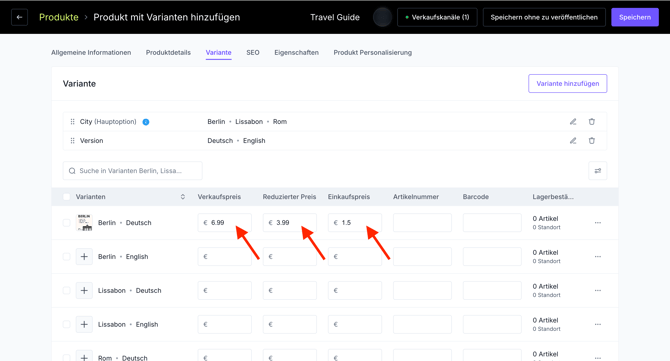Click Berlin English Barcode field
Image resolution: width=670 pixels, height=361 pixels.
pos(492,257)
